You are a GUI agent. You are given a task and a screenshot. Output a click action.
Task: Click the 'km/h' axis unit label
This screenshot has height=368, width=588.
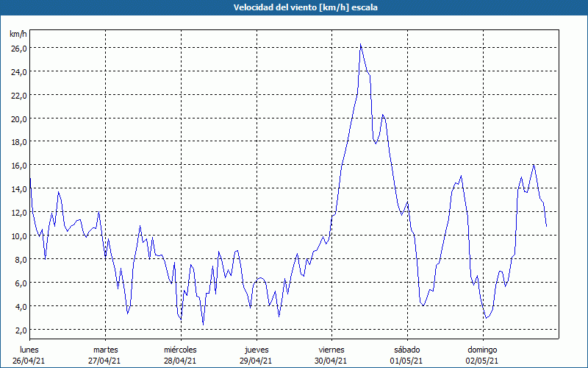pyautogui.click(x=18, y=34)
